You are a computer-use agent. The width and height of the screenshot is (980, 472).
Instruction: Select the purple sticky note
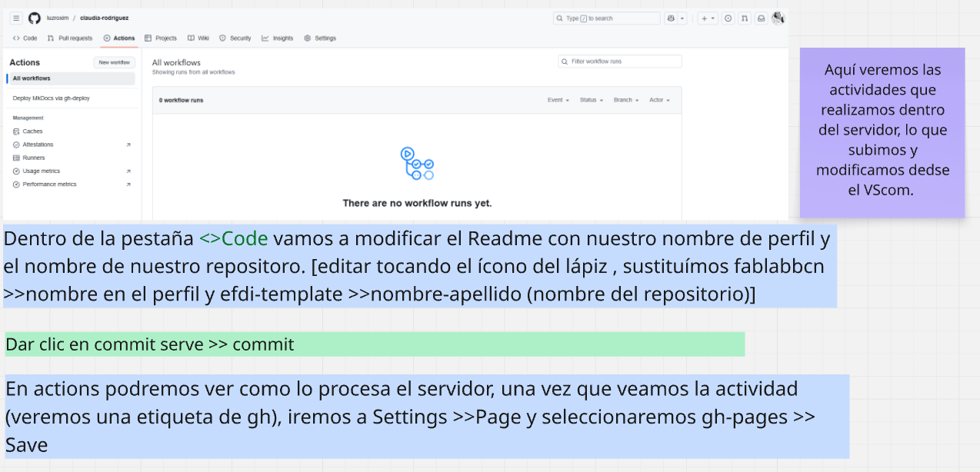[882, 132]
